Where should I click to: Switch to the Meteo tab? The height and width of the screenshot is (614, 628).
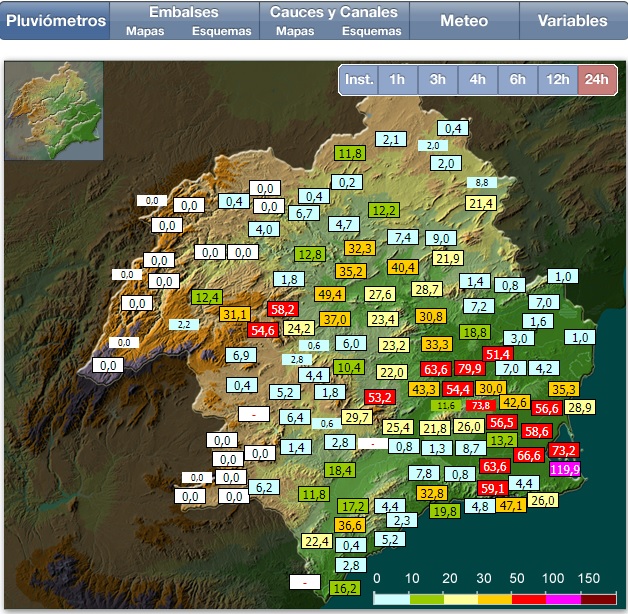click(464, 20)
